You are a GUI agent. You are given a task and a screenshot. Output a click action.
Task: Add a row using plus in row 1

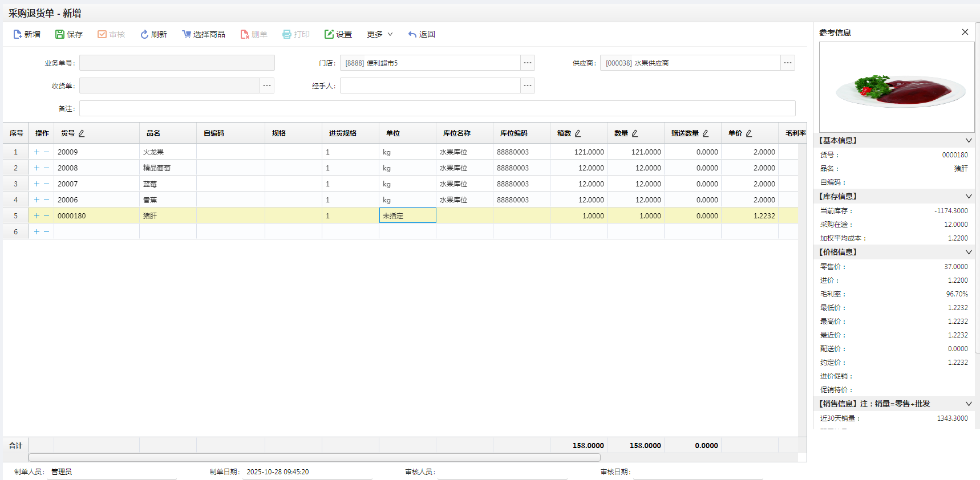point(37,152)
